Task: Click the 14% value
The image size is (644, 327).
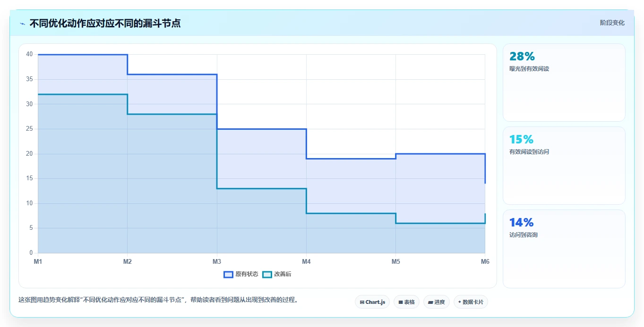Action: (522, 223)
